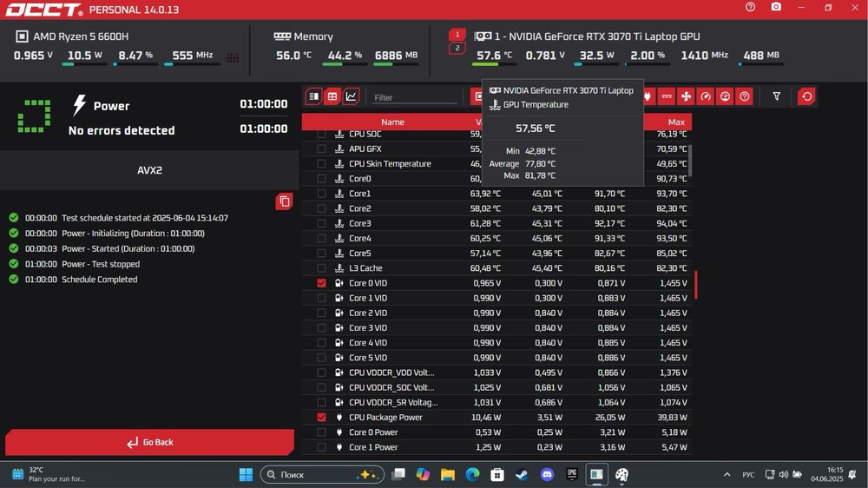Image resolution: width=868 pixels, height=488 pixels.
Task: Open Steam from the taskbar
Action: (x=522, y=475)
